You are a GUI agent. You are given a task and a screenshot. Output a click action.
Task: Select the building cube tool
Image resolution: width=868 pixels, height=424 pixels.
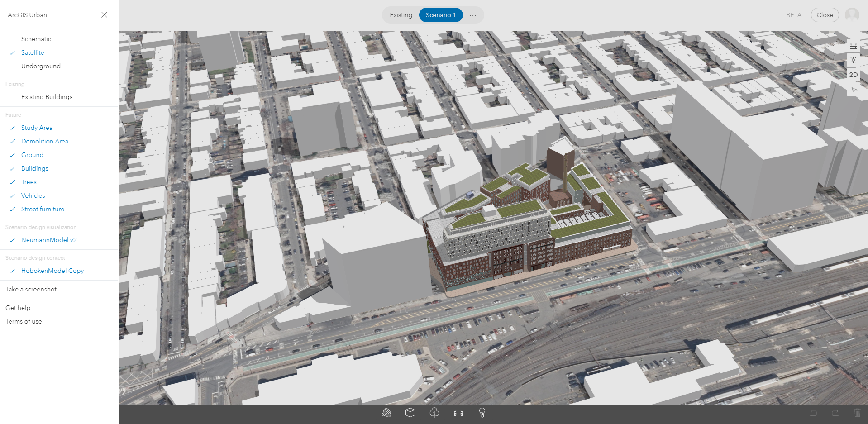410,413
